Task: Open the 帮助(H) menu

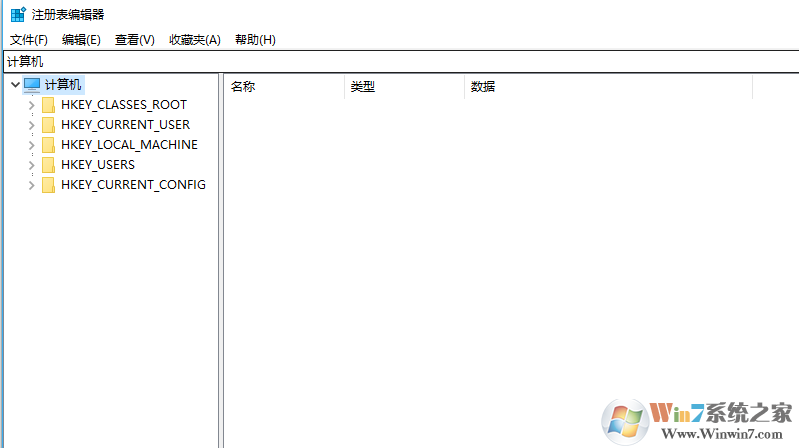Action: (255, 40)
